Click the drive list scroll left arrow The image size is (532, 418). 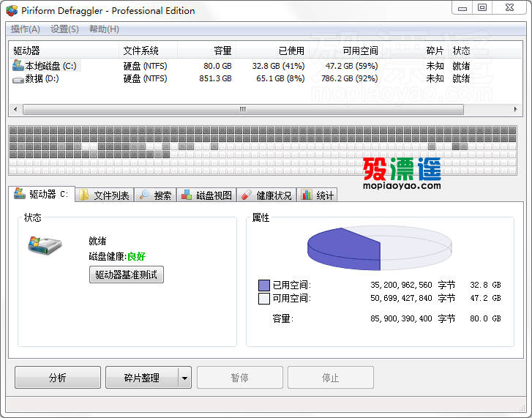[x=15, y=109]
